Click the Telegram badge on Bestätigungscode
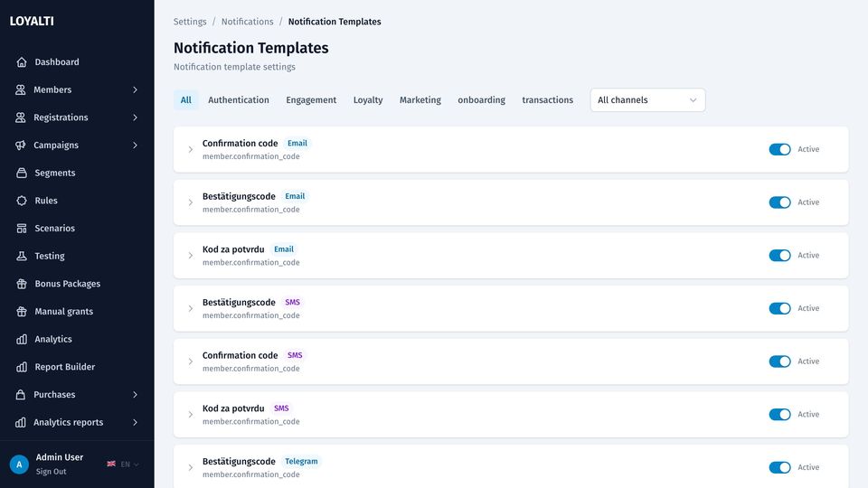The width and height of the screenshot is (868, 488). coord(301,462)
